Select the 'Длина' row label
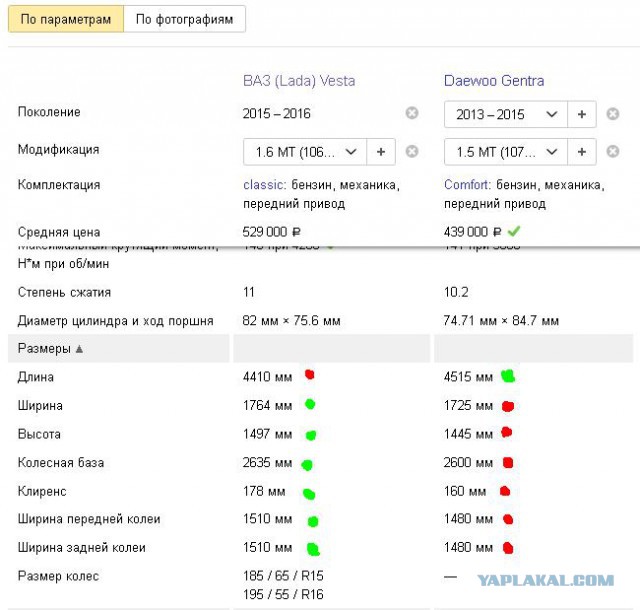 point(36,377)
